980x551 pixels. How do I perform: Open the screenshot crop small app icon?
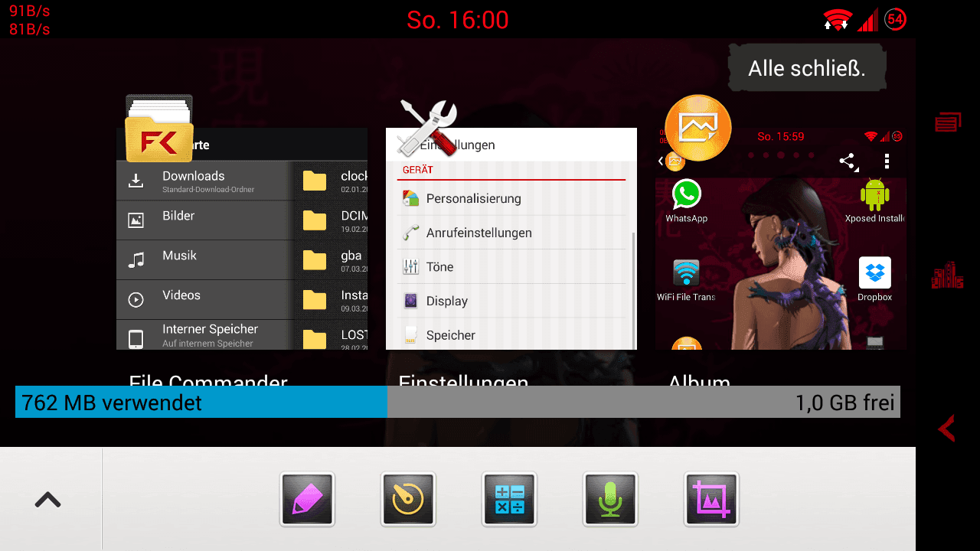point(711,499)
